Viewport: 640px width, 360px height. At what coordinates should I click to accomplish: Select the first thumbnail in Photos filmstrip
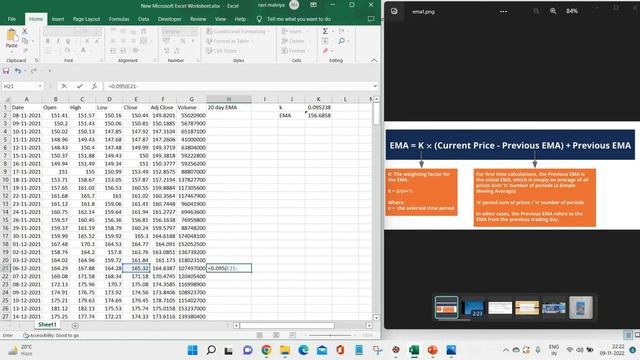446,307
